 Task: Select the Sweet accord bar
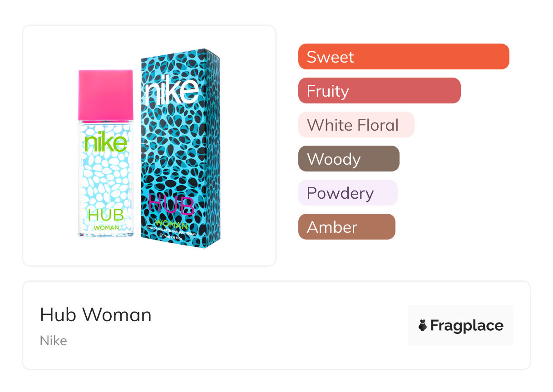[403, 57]
